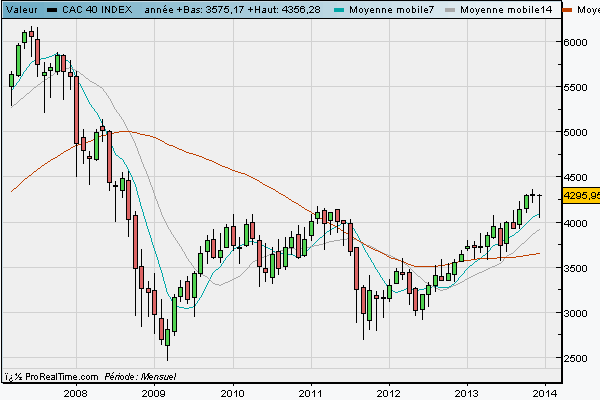Click the 3500 price axis label
Viewport: 600px width, 400px height.
[576, 268]
